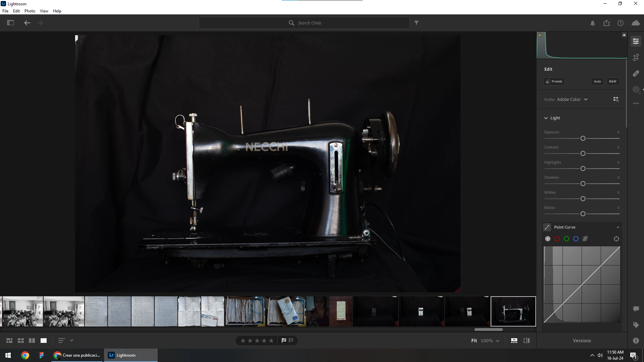This screenshot has width=644, height=362.
Task: Open the Keywords tag panel
Action: [636, 325]
